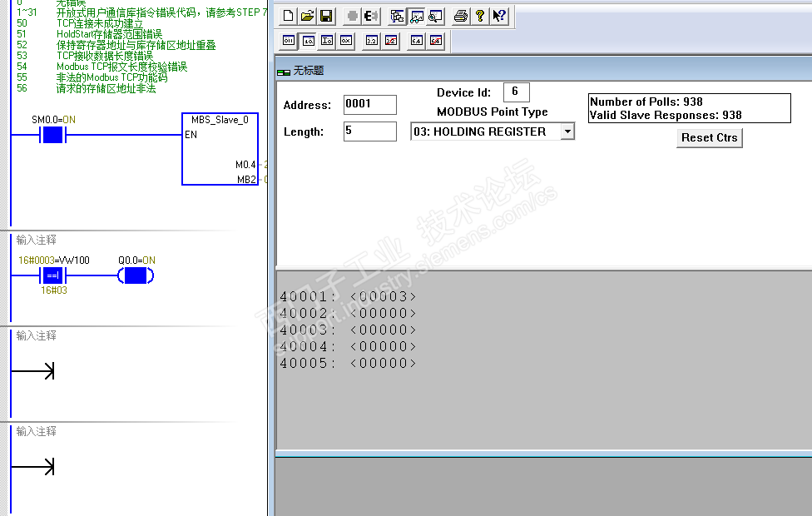Select the binary display format icon
Viewport: 812px width, 516px height.
coord(289,41)
